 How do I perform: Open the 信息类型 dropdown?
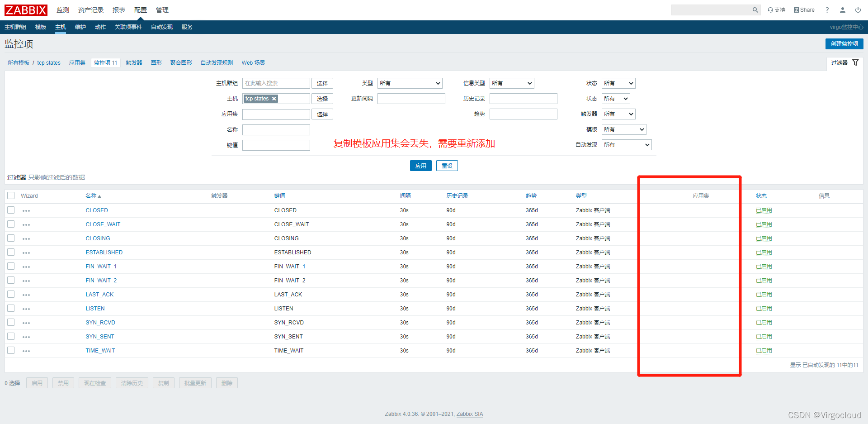512,83
